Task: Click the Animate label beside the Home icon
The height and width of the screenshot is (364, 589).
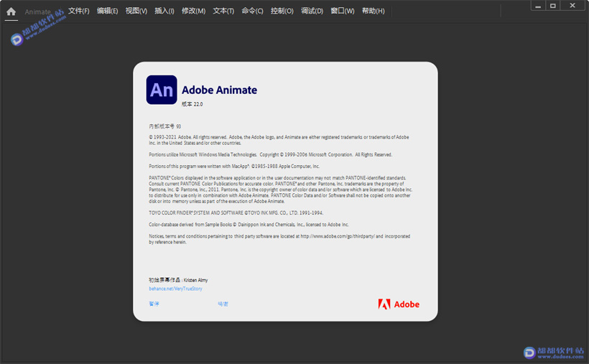Action: point(37,12)
